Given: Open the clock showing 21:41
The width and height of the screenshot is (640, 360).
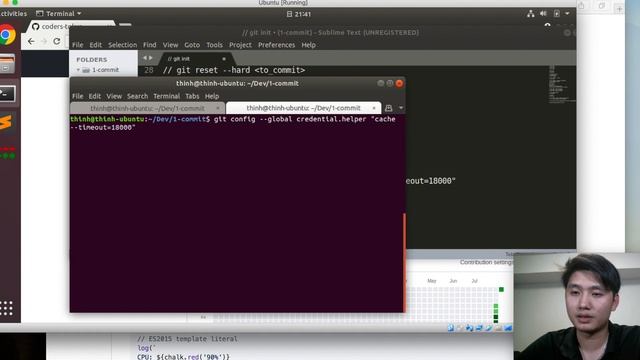Looking at the screenshot, I should point(299,14).
